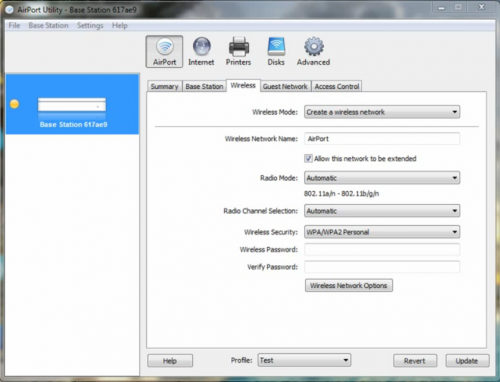Select Base Station 617ae9 device in sidebar
This screenshot has width=500, height=382.
coord(72,104)
